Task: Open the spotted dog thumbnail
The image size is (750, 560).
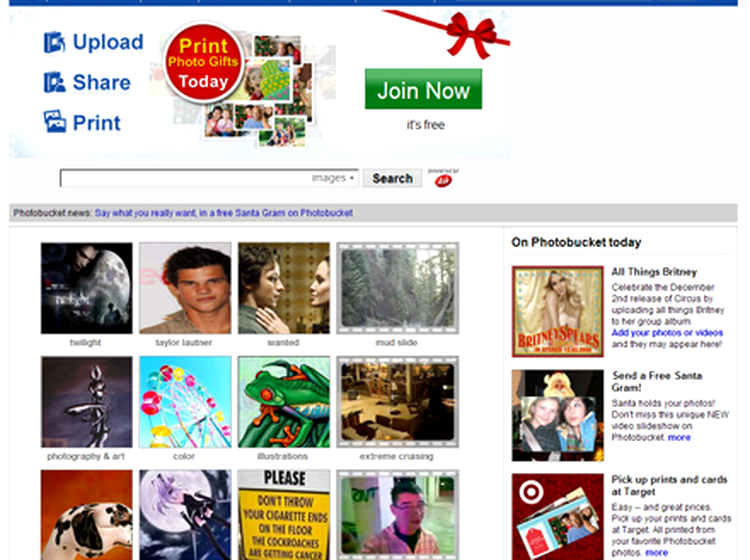Action: click(x=87, y=515)
